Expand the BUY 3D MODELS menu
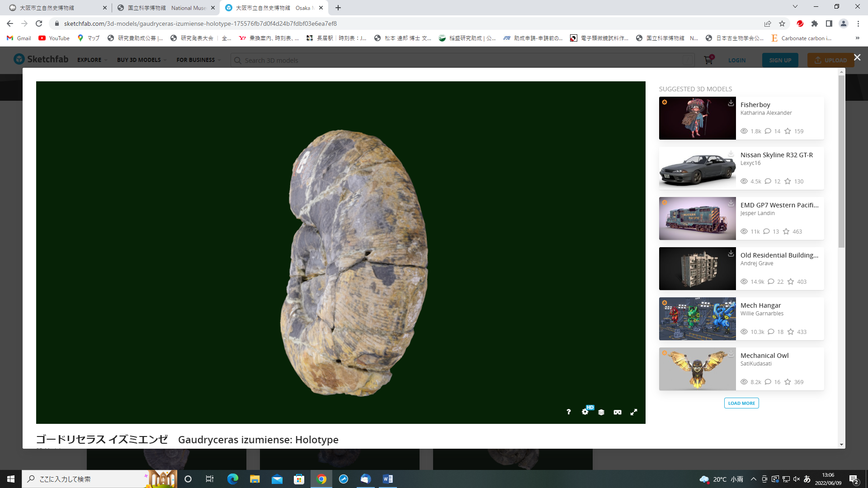 tap(142, 60)
